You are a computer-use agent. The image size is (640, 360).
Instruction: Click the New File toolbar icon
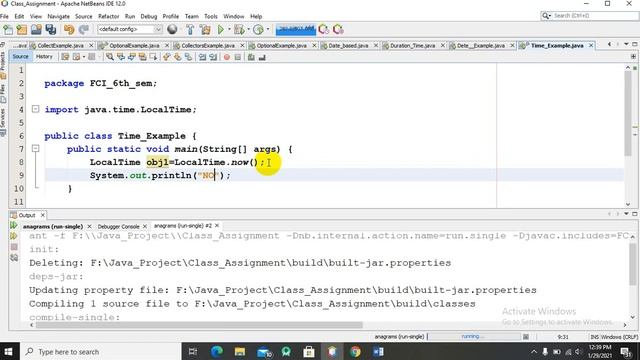tap(8, 29)
